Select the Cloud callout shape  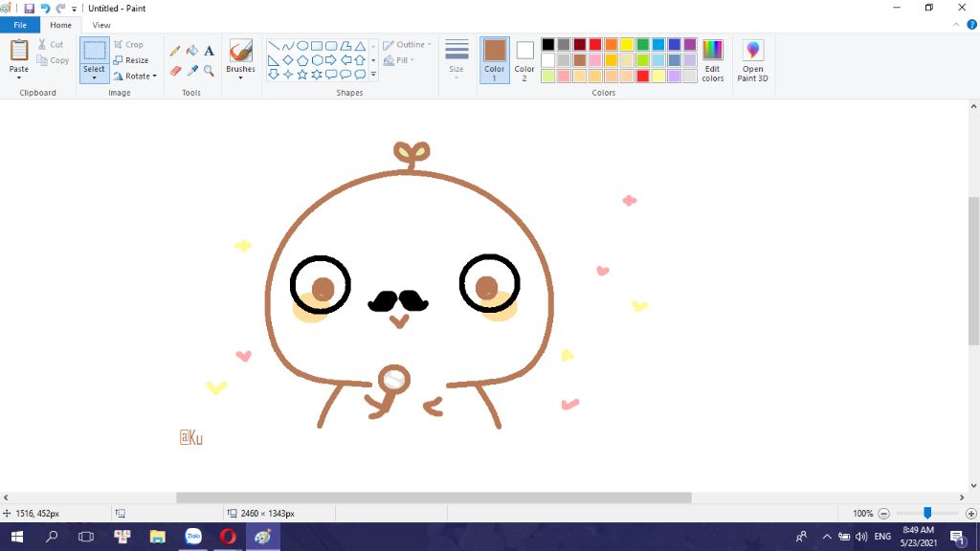(360, 75)
